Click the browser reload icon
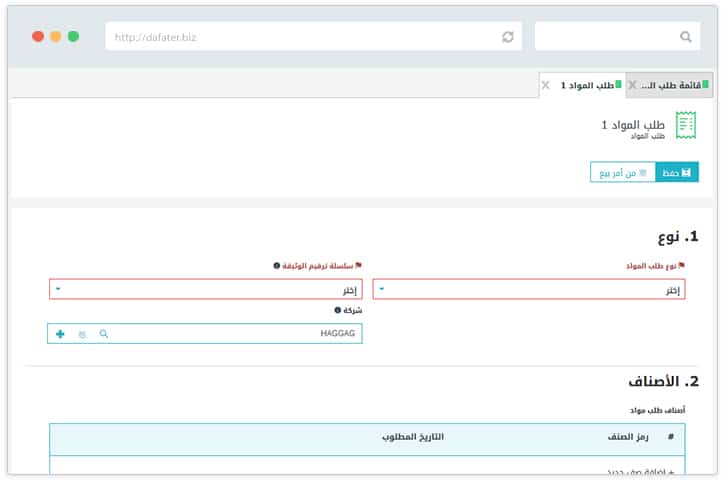Image resolution: width=725 pixels, height=485 pixels. [508, 37]
